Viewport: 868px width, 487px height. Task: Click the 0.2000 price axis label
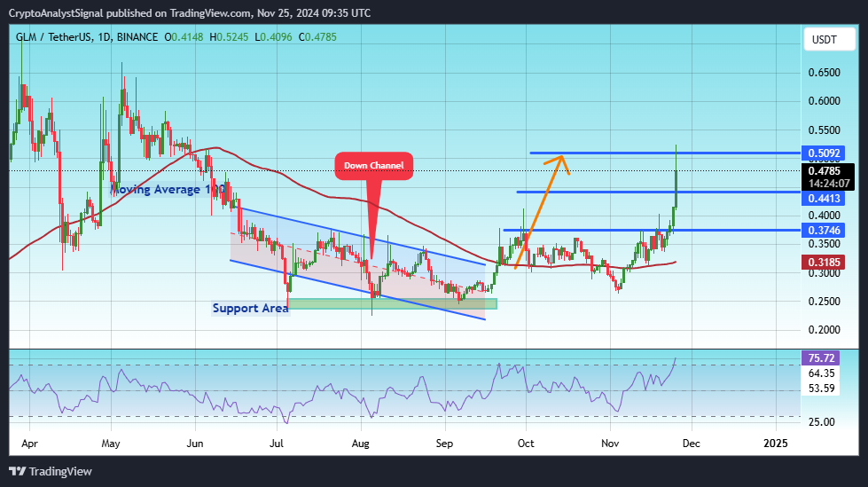825,330
